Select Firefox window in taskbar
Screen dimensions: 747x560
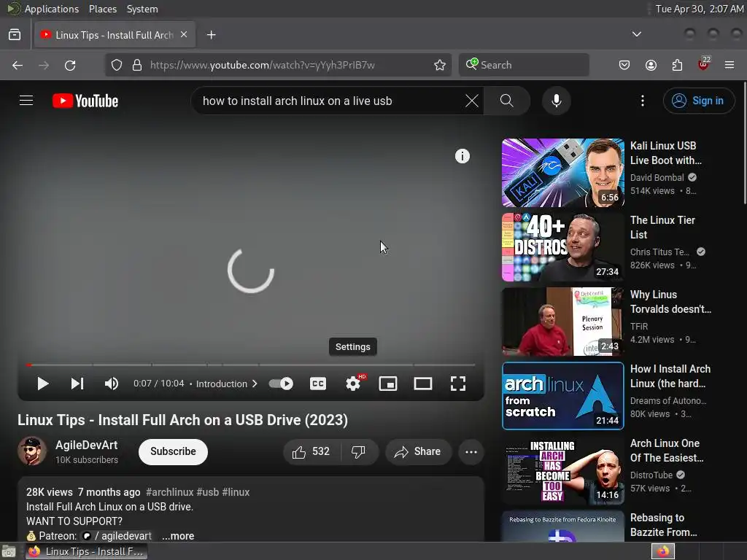pos(88,551)
